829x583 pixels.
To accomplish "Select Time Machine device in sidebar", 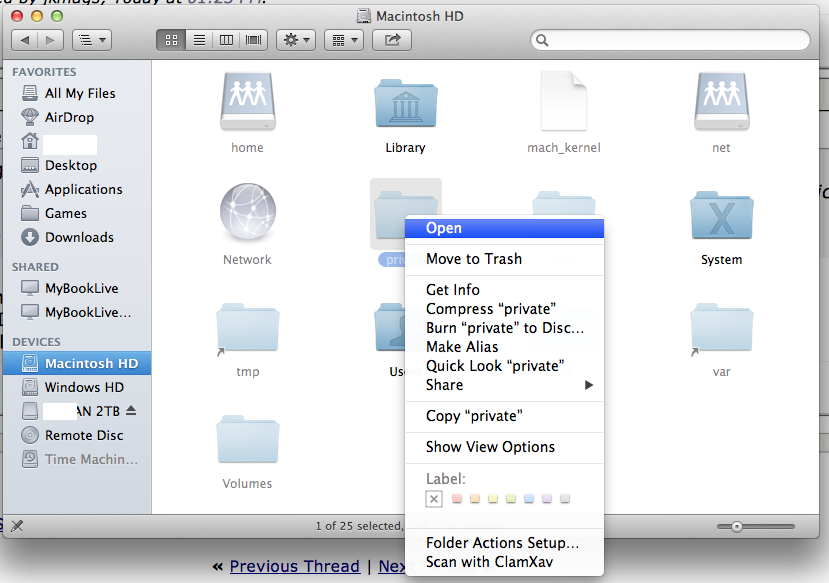I will pos(77,459).
